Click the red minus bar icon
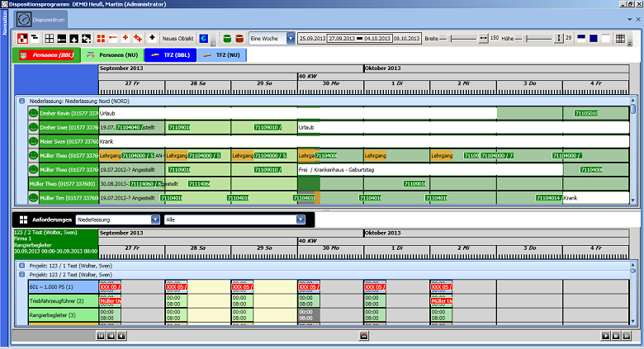Image resolution: width=644 pixels, height=349 pixels. [x=113, y=38]
